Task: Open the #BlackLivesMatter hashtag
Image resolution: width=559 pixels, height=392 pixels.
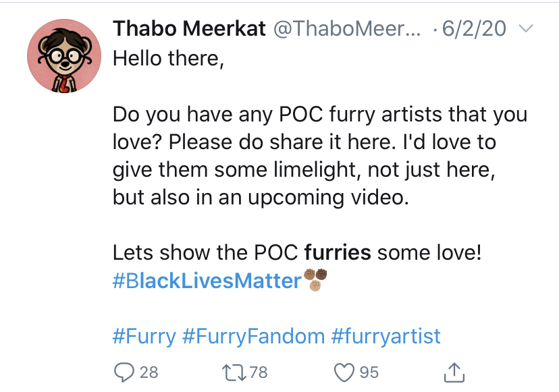Action: pyautogui.click(x=207, y=281)
